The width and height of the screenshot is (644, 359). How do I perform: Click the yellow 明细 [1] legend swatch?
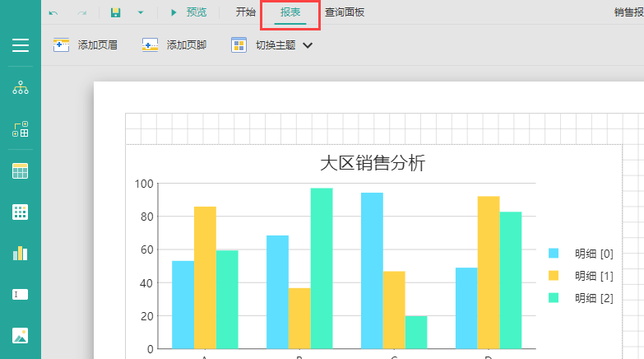click(554, 275)
